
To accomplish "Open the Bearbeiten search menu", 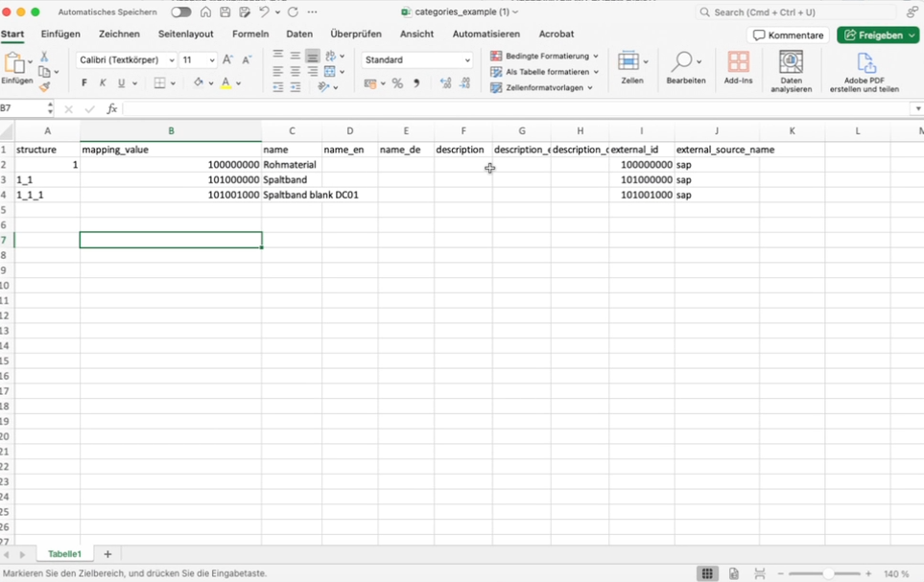I will (x=686, y=68).
